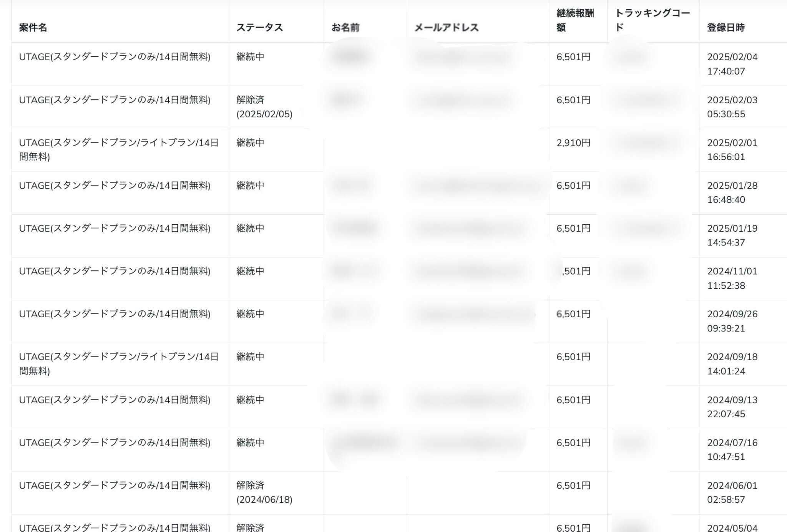This screenshot has width=787, height=532.
Task: Click the UTAGE 案件名 in the 2025/02/03 row
Action: (115, 100)
